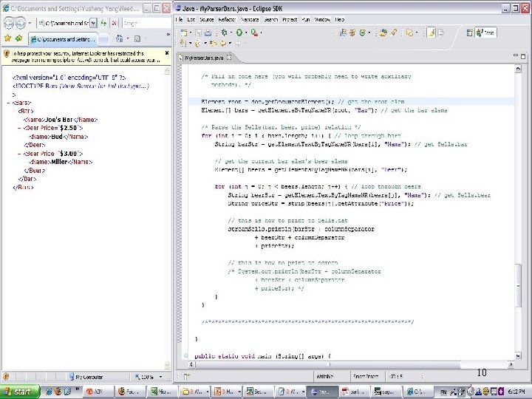Click the Windows Start button
Image resolution: width=532 pixels, height=399 pixels.
coord(18,391)
